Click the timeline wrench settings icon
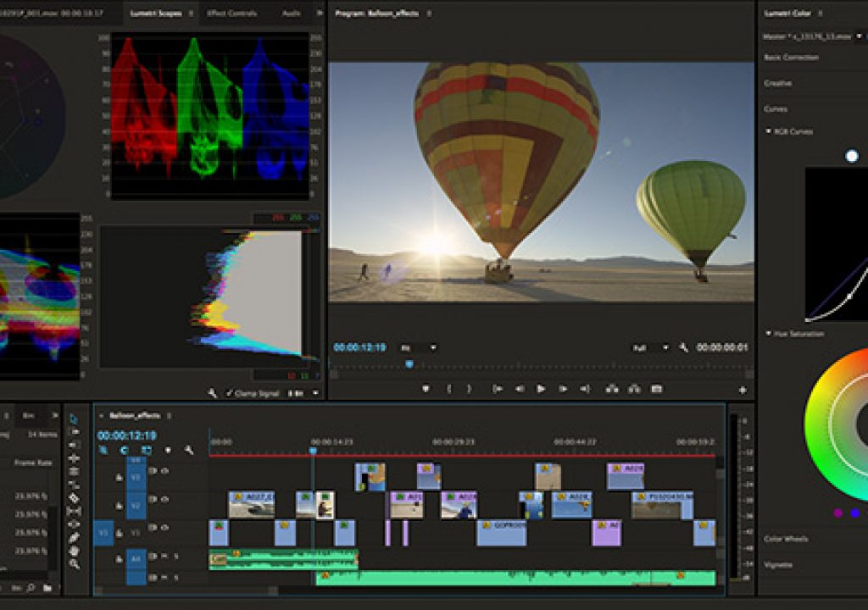Image resolution: width=868 pixels, height=610 pixels. (189, 450)
